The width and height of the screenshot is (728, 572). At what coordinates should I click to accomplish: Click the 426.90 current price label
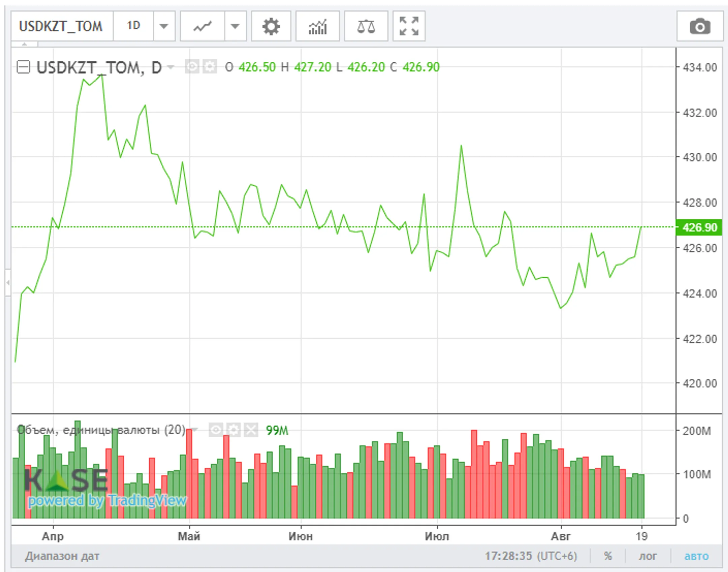699,228
